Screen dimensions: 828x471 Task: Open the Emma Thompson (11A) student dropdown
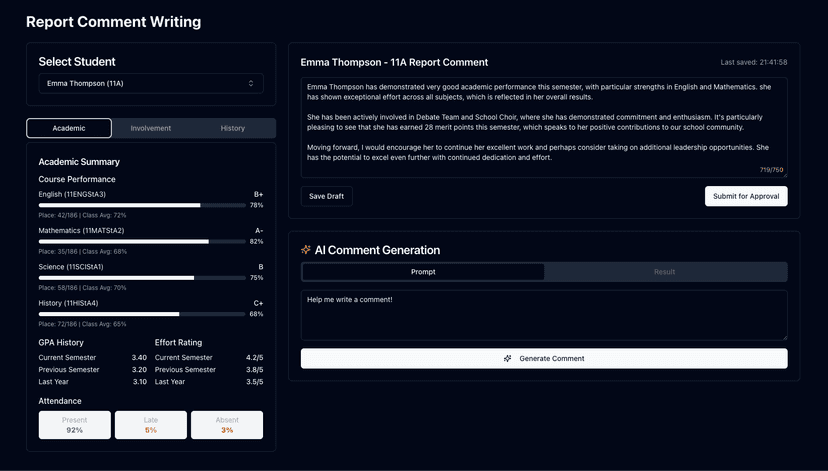(151, 83)
